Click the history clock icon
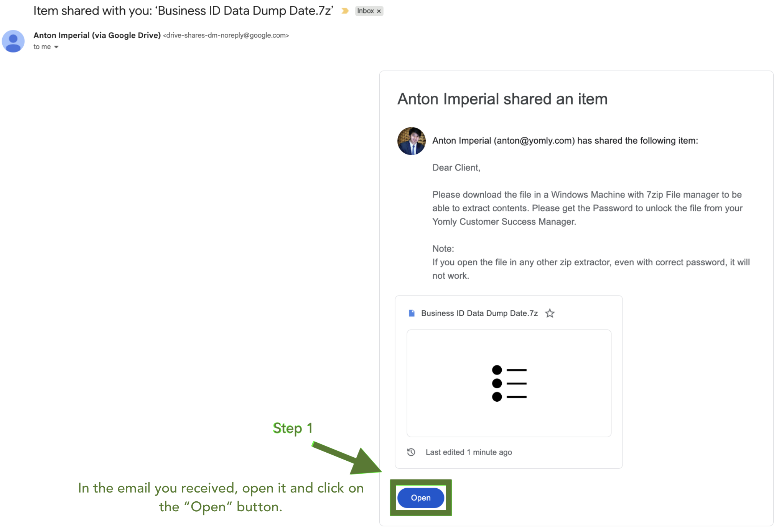This screenshot has width=774, height=532. (x=411, y=452)
